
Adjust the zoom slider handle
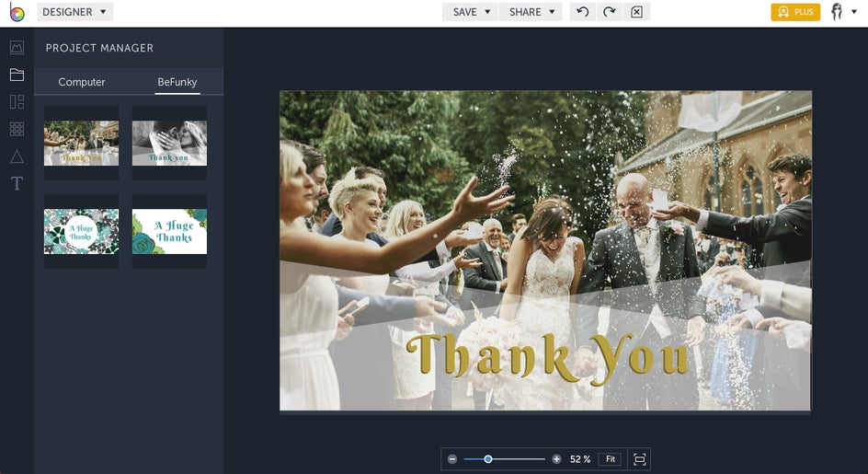coord(488,459)
